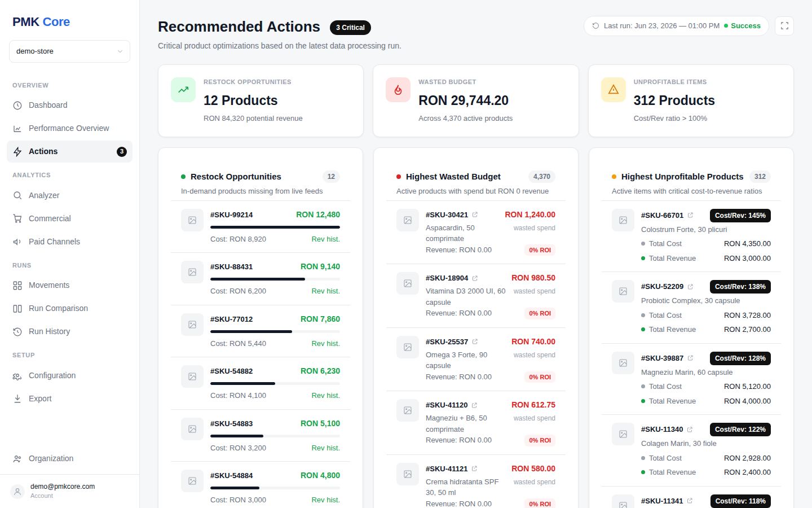Open Performance Overview page
812x508 pixels.
point(69,129)
